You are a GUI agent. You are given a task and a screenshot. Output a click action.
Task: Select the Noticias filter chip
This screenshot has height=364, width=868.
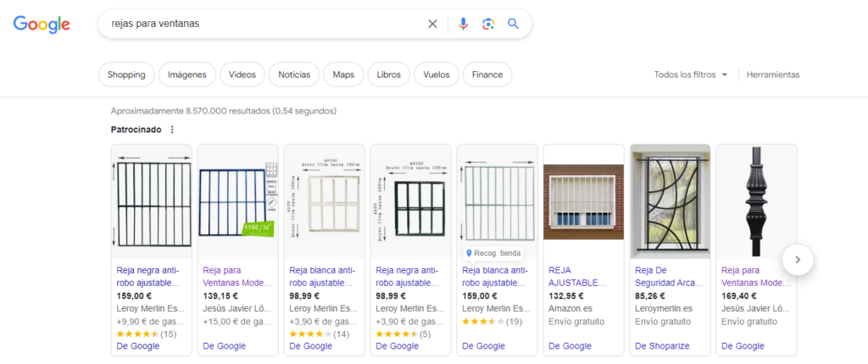(x=294, y=74)
